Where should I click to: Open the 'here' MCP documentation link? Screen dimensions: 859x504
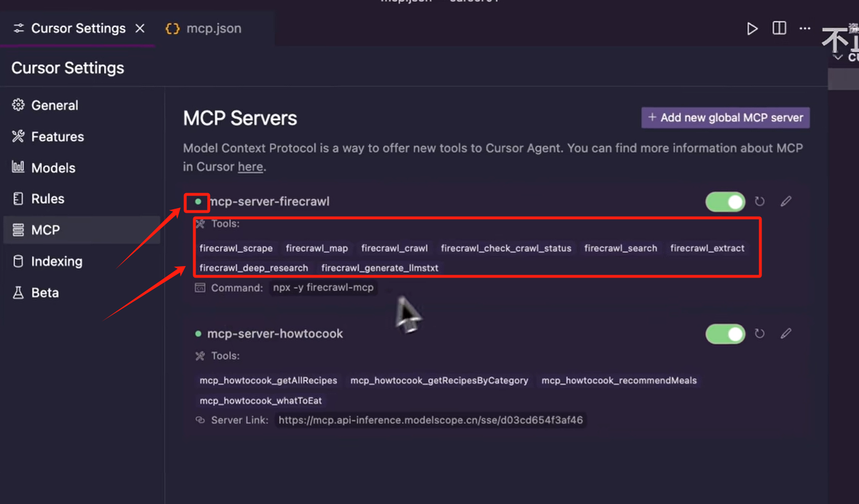(x=250, y=167)
